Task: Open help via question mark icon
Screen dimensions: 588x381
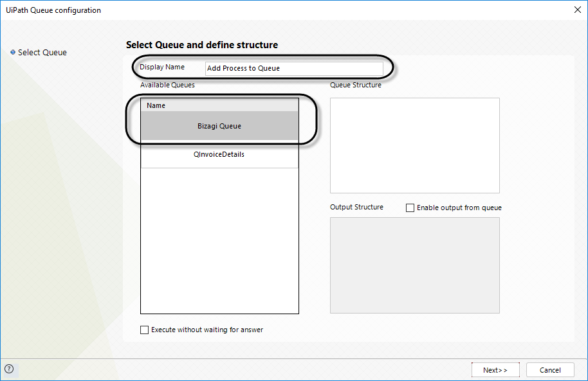Action: click(x=9, y=369)
